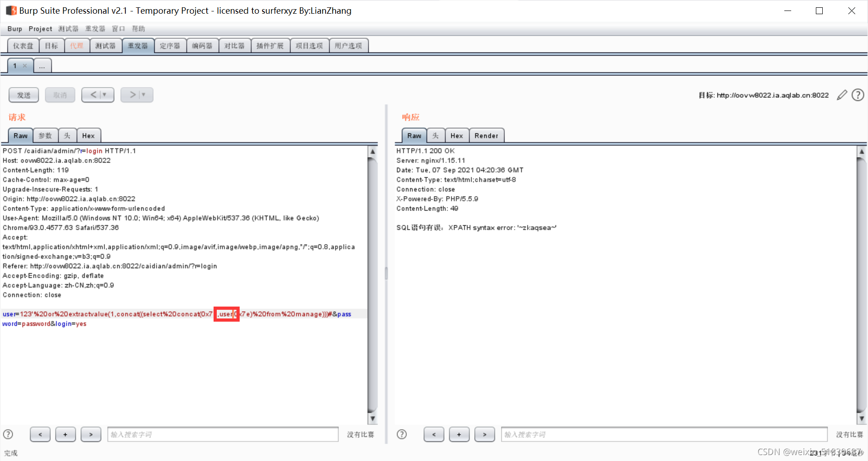Open the request pane search help icon

pos(8,435)
